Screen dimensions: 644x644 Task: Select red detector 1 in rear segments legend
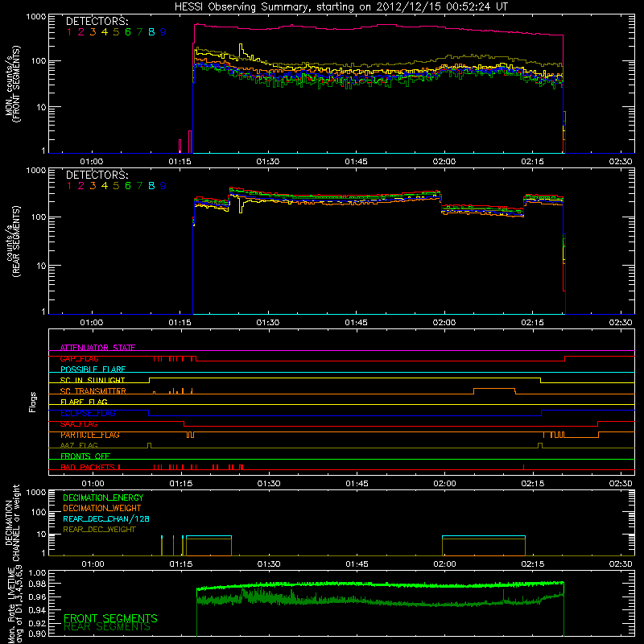[69, 186]
